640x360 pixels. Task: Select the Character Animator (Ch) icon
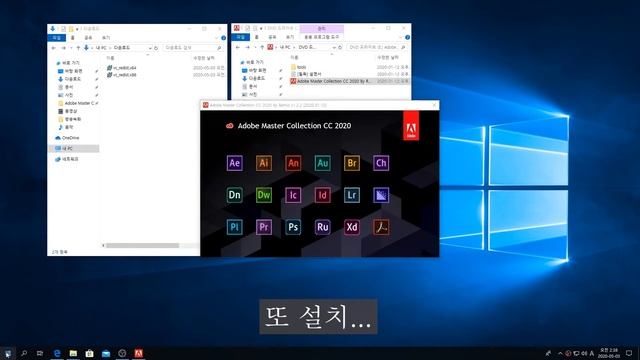tap(381, 163)
